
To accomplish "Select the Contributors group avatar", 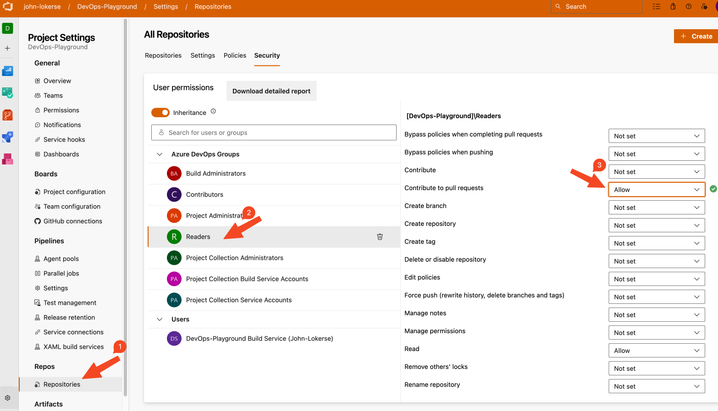I will click(174, 195).
